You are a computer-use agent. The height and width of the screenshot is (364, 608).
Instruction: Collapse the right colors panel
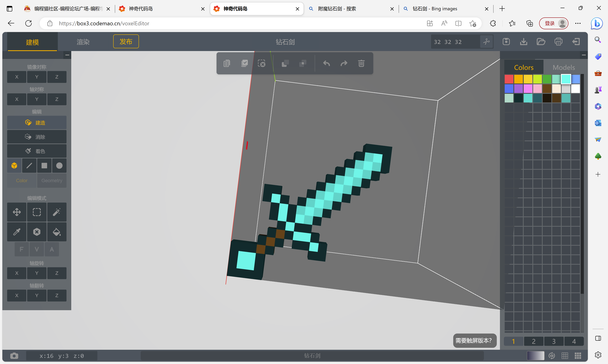[x=584, y=55]
